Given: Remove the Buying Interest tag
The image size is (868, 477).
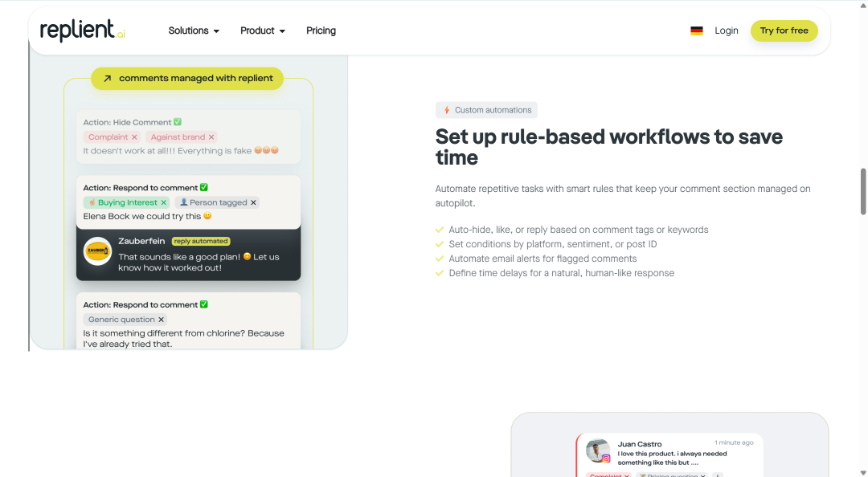Looking at the screenshot, I should click(164, 202).
